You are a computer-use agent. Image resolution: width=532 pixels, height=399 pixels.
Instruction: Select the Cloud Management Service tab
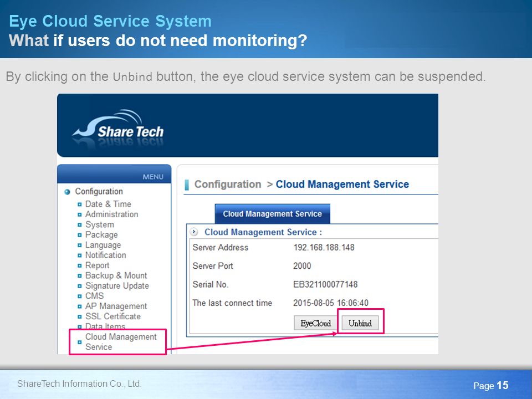[x=273, y=214]
